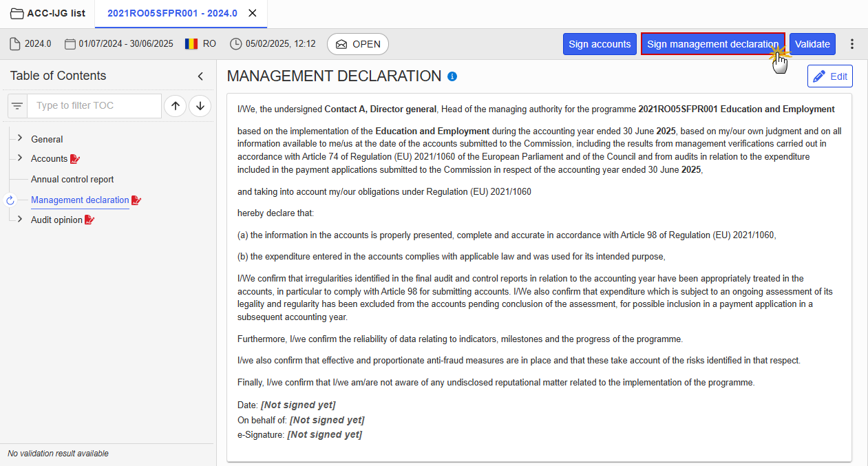868x466 pixels.
Task: Expand the Accounts tree node
Action: tap(20, 158)
